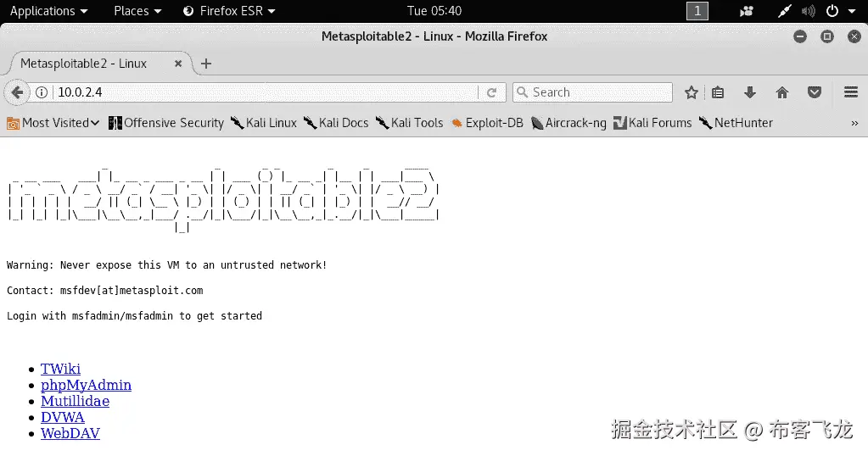
Task: Maximize the Firefox window
Action: [827, 36]
